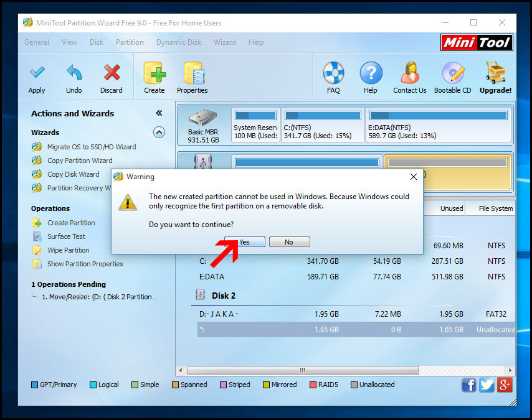Start the Copy Partition Wizard link
Screen dimensions: 532x420
(x=80, y=161)
